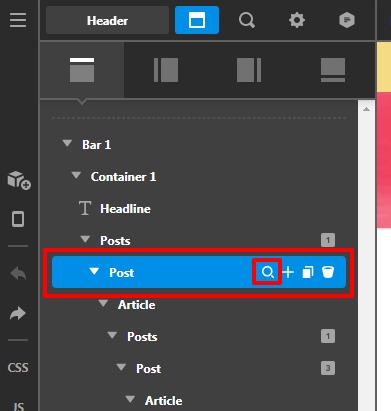Screen dimensions: 391x411
Task: Collapse the Article node under highlighted Post
Action: tap(103, 303)
